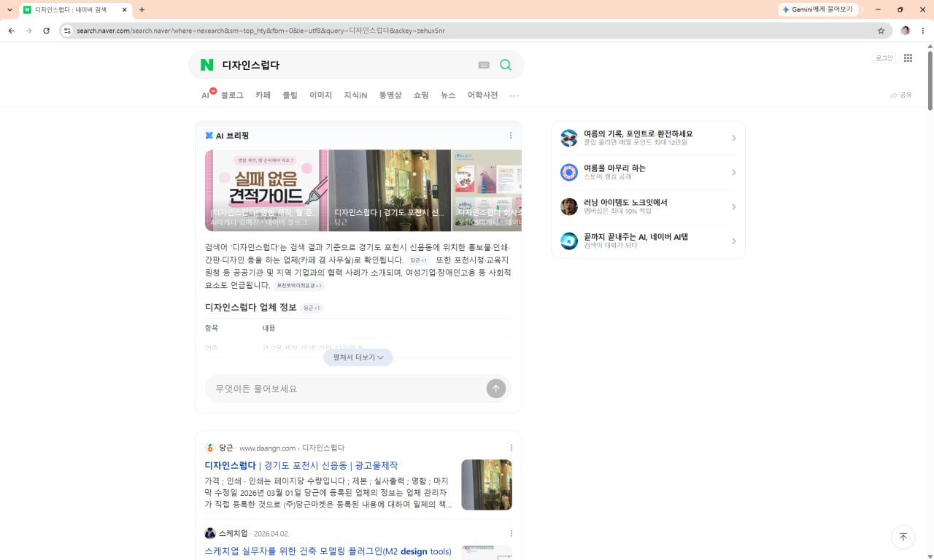Switch to the 동영상 tab
Viewport: 934px width, 560px height.
pos(390,96)
